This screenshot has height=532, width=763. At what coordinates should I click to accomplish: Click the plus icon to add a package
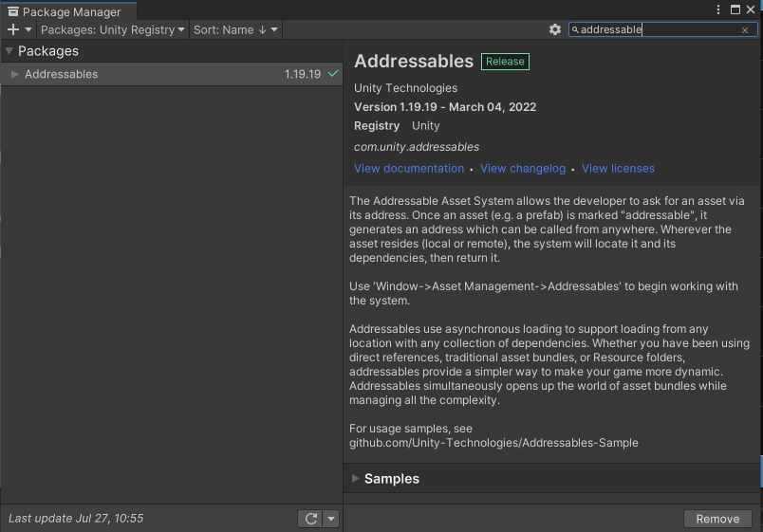click(x=13, y=29)
